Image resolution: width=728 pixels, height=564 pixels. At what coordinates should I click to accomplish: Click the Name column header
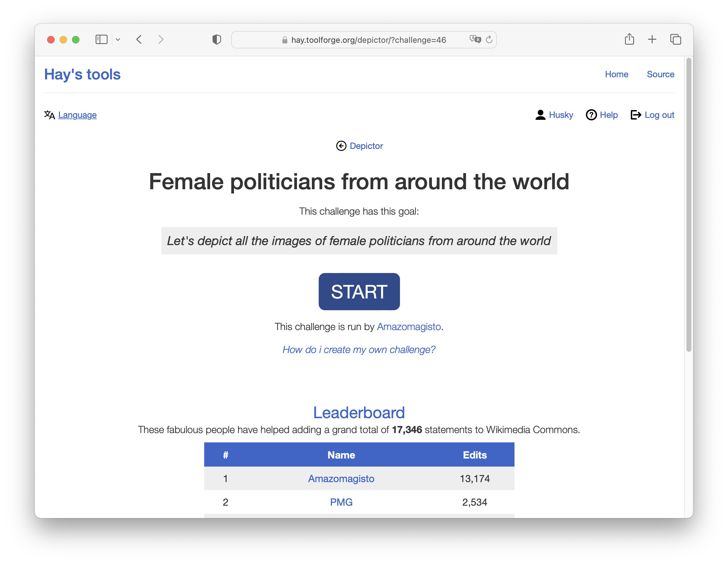point(341,455)
